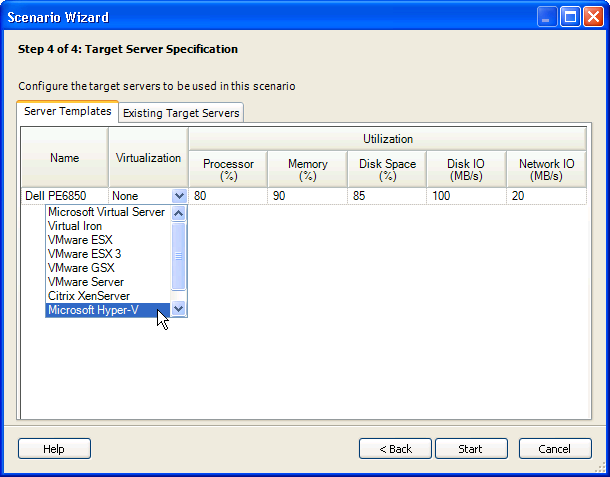Click the Help button
This screenshot has height=477, width=610.
[54, 449]
